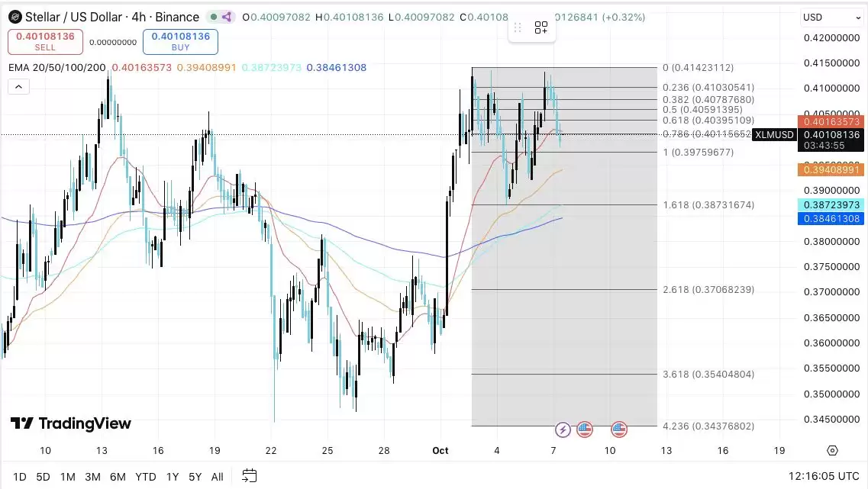
Task: Open the layout grid icon in the top toolbar
Action: pos(540,27)
